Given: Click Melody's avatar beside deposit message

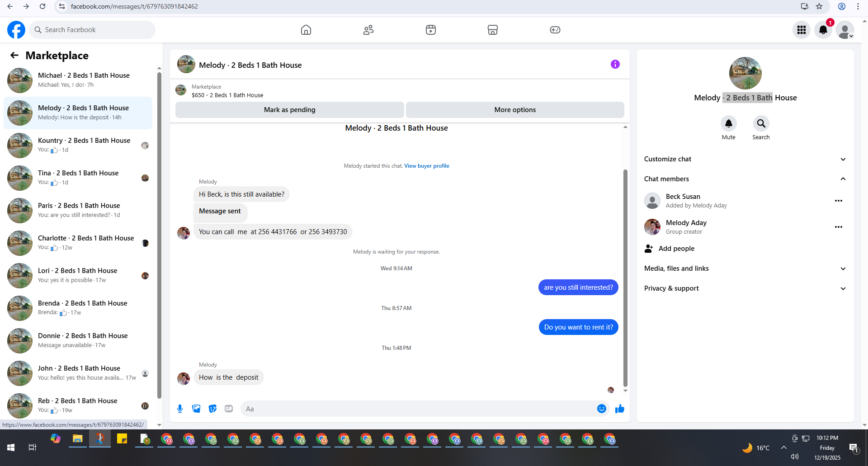Looking at the screenshot, I should (x=184, y=378).
